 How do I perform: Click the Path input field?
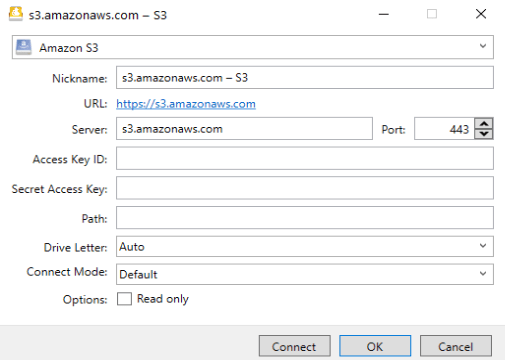point(305,218)
